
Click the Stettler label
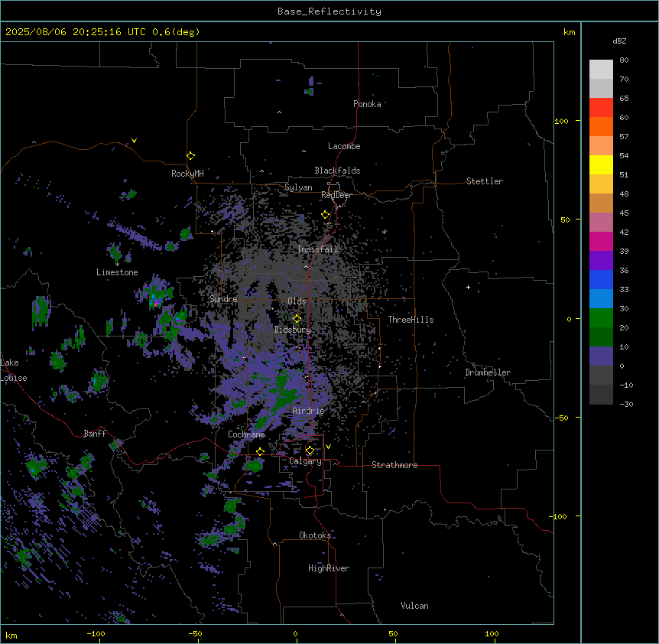pos(485,181)
